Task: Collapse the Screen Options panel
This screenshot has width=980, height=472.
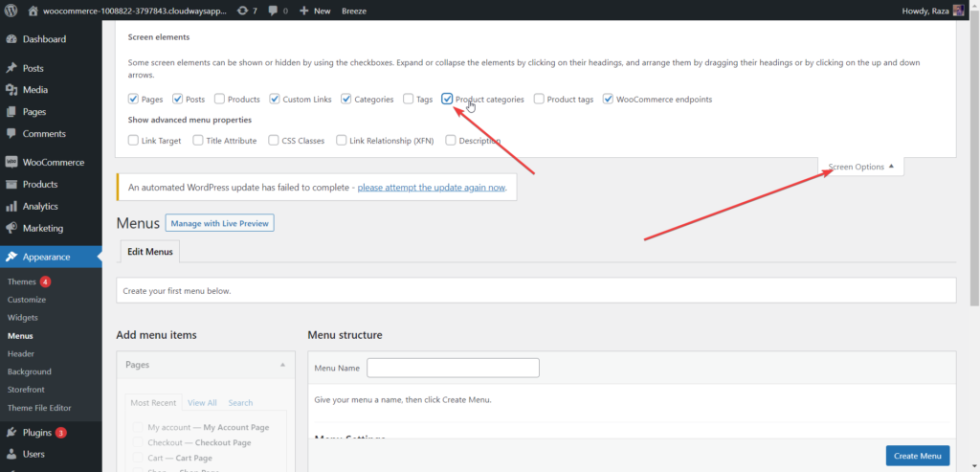Action: click(x=860, y=167)
